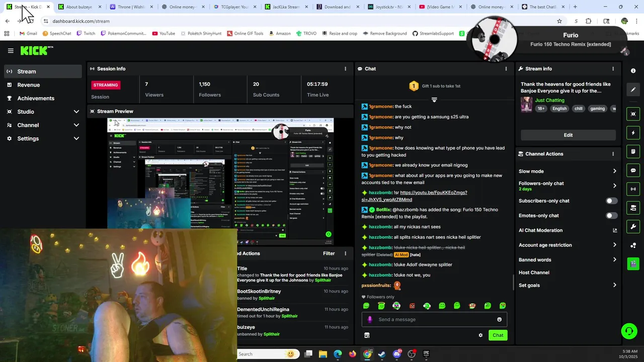
Task: Click the green Chat send button
Action: pyautogui.click(x=498, y=335)
